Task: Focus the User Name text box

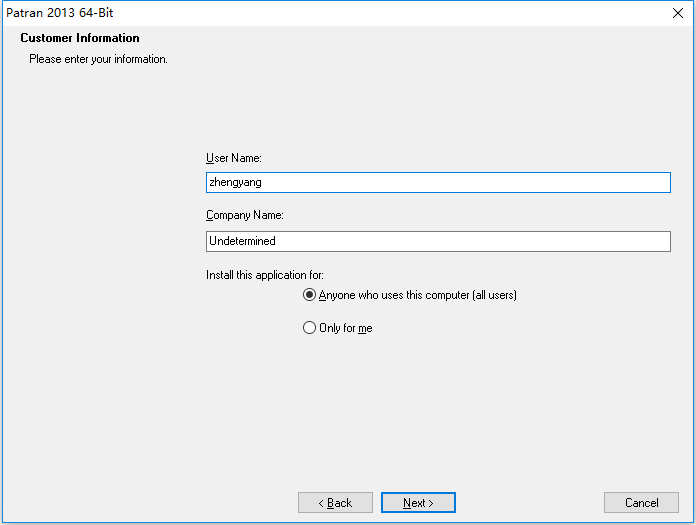Action: (438, 182)
